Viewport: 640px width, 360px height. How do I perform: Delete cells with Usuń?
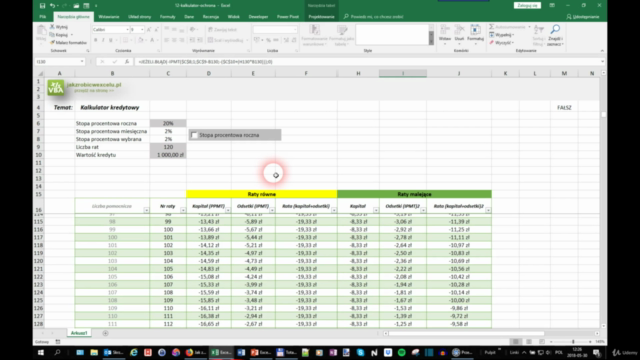click(x=459, y=35)
